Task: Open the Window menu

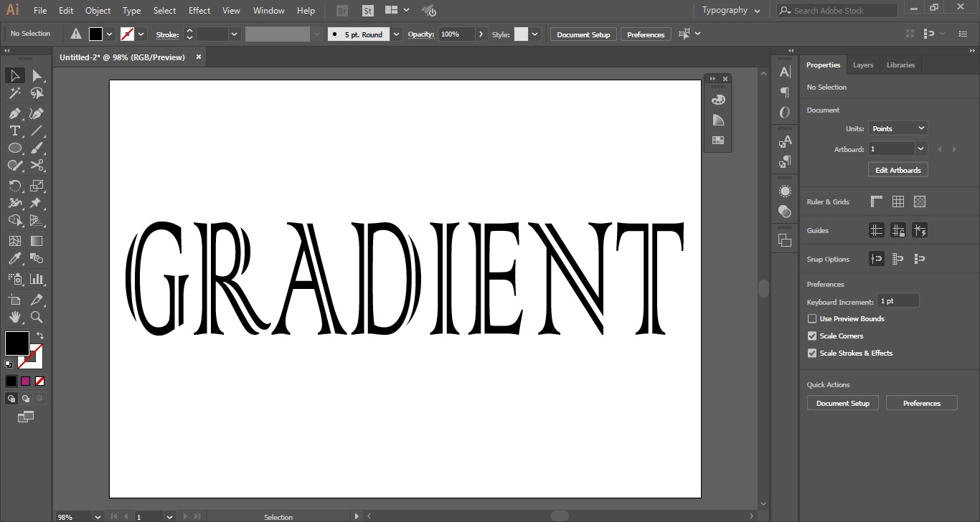Action: click(269, 11)
